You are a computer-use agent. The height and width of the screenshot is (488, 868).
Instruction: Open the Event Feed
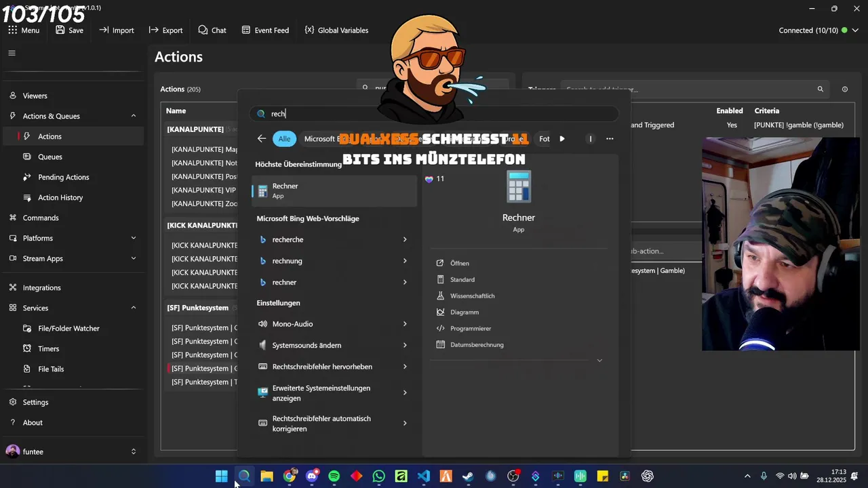pyautogui.click(x=265, y=30)
